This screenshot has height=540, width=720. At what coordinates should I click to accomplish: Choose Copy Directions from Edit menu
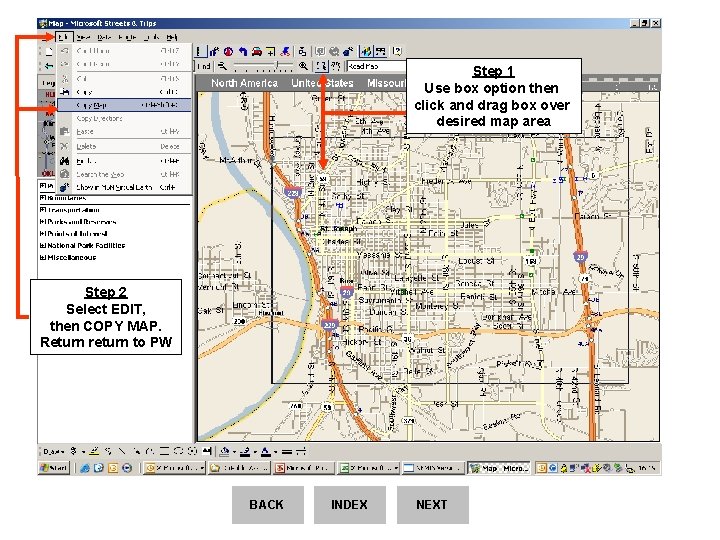124,118
